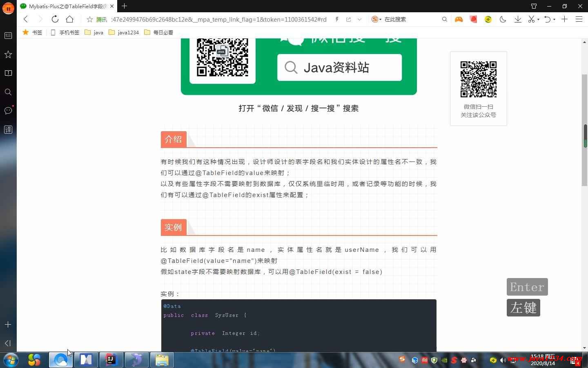
Task: Click the NVIDIA tray icon
Action: pyautogui.click(x=444, y=360)
